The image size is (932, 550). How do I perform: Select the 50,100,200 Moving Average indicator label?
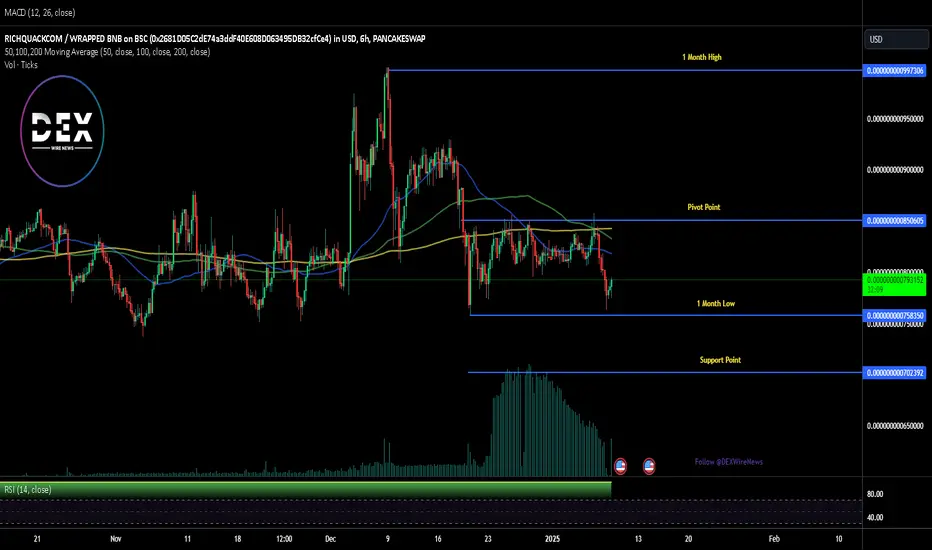(107, 52)
